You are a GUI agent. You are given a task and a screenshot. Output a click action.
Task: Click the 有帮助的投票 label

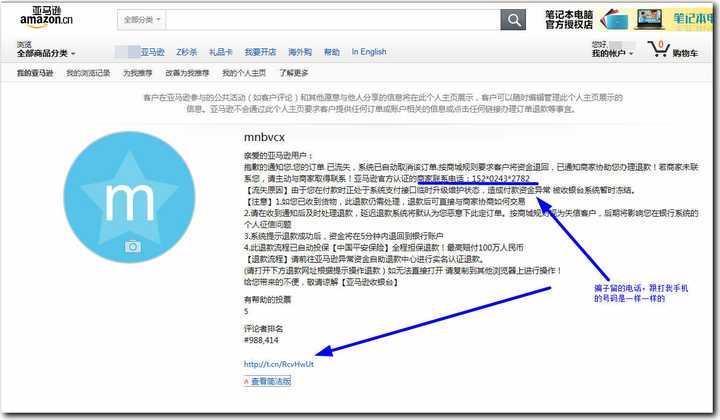267,300
